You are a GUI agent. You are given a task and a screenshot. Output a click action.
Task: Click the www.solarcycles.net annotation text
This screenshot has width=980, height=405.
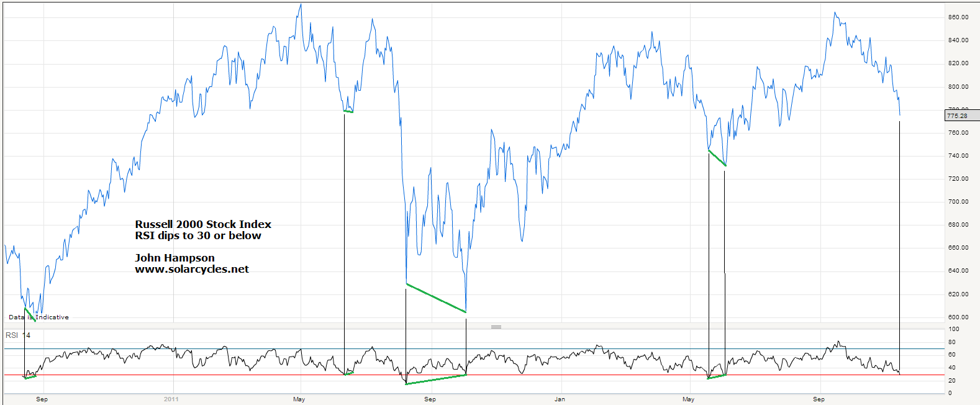point(192,270)
